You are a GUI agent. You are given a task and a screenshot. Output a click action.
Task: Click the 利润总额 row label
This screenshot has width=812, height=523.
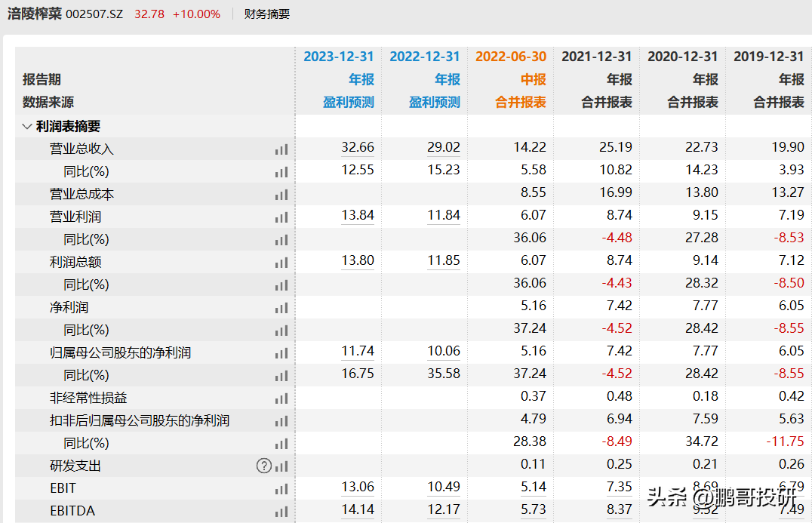tap(75, 262)
